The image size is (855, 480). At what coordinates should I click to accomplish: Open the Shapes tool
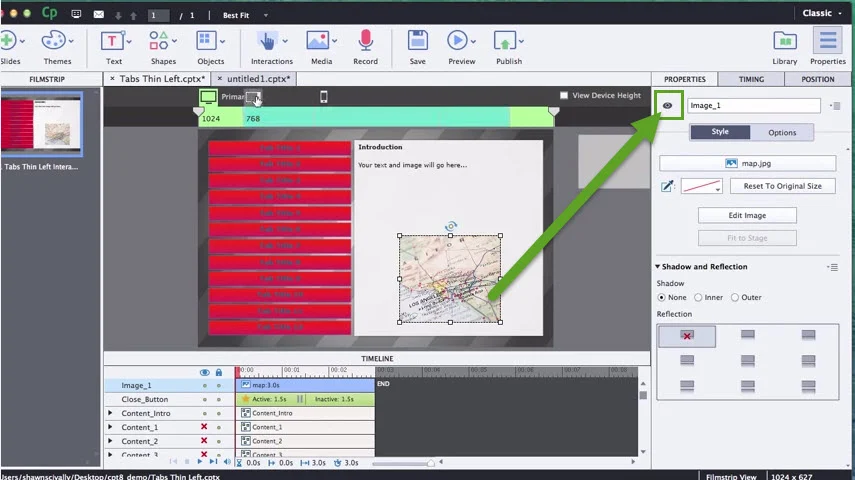click(162, 41)
